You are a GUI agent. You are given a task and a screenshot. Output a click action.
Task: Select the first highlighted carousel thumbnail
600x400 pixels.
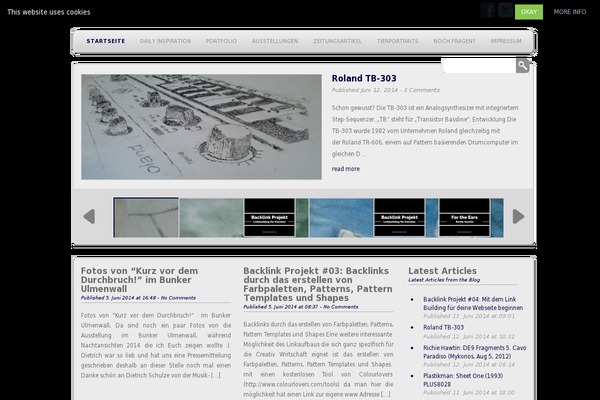[146, 217]
